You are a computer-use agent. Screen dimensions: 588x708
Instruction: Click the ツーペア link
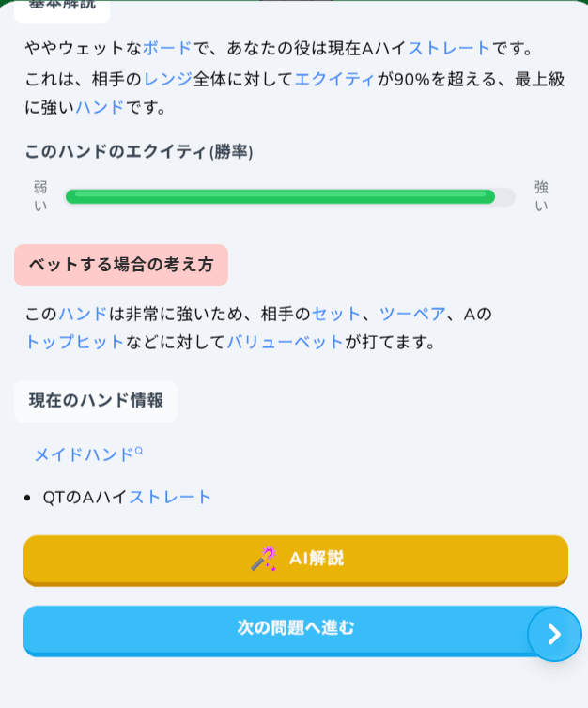(x=412, y=314)
